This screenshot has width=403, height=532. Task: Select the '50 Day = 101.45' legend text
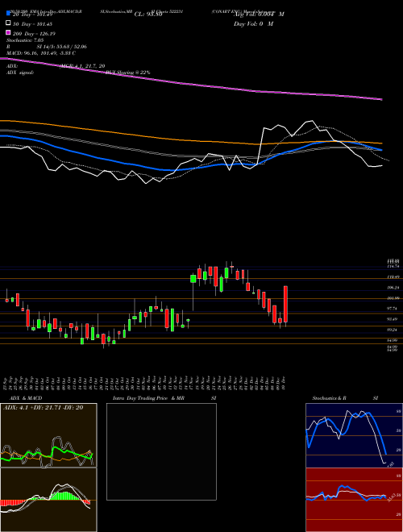tap(33, 23)
